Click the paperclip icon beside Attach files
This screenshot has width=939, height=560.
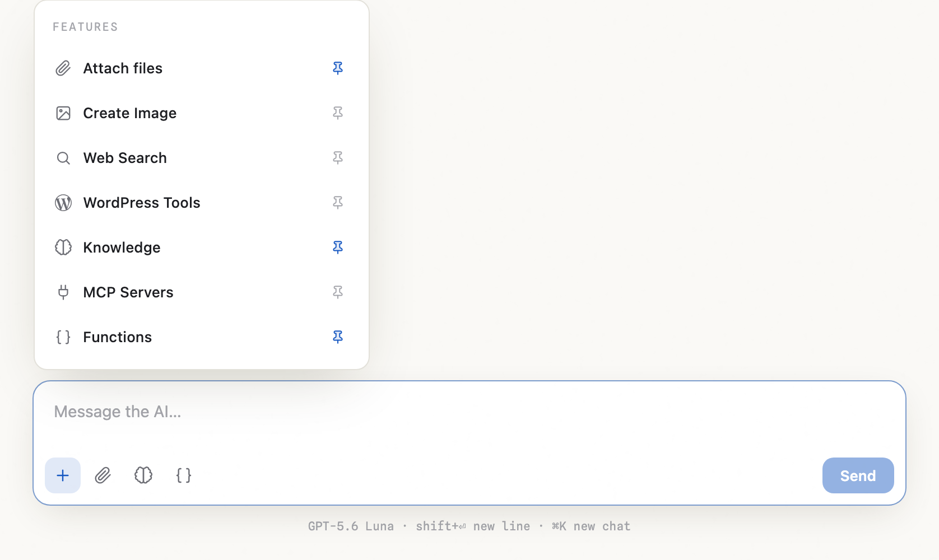63,68
